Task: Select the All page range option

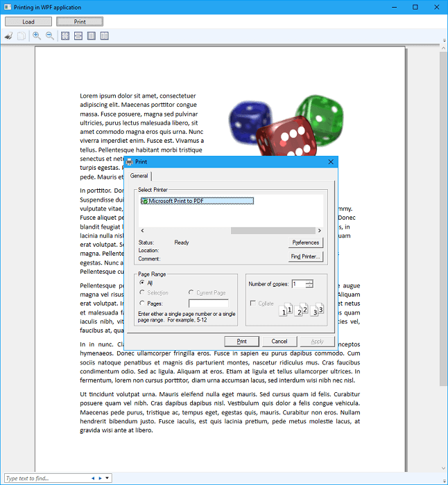Action: (x=142, y=283)
